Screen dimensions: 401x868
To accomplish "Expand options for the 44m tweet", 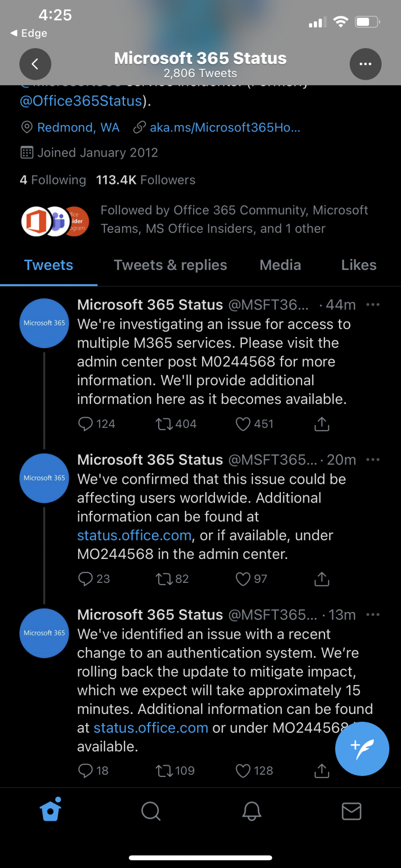I will [x=373, y=305].
